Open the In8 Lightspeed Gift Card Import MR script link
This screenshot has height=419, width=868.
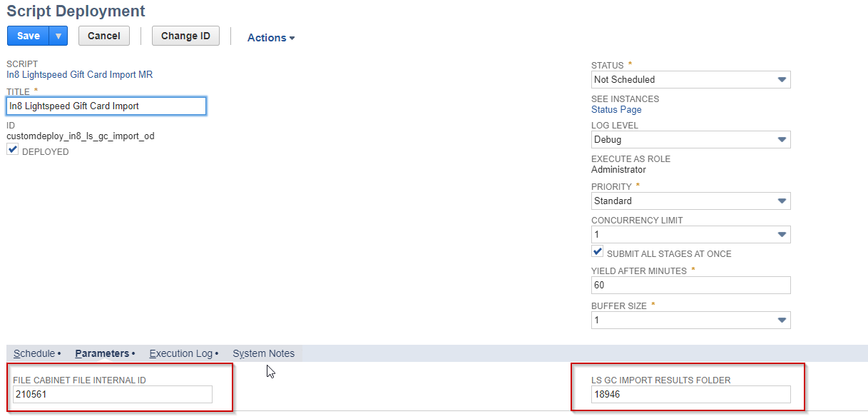click(79, 74)
